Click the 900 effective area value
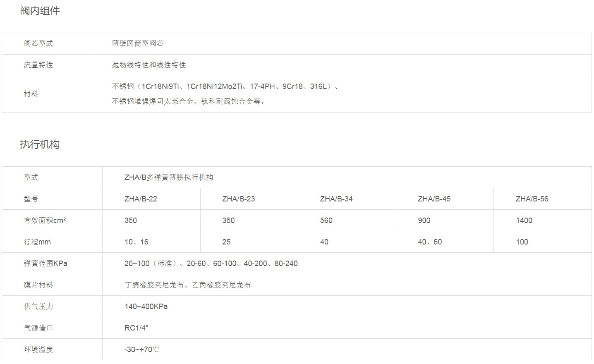Screen dimensions: 594x364 pyautogui.click(x=424, y=220)
